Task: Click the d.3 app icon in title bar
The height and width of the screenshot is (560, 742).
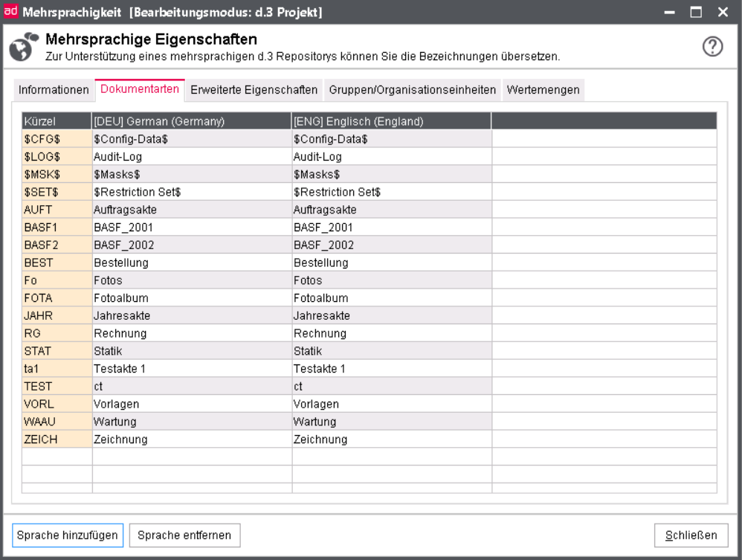Action: pos(10,10)
